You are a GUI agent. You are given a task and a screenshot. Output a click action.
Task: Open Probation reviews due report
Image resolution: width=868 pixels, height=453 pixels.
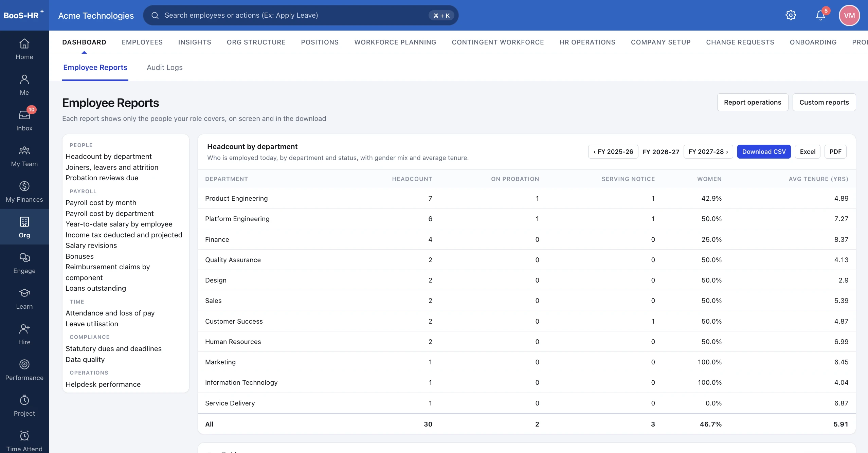102,178
